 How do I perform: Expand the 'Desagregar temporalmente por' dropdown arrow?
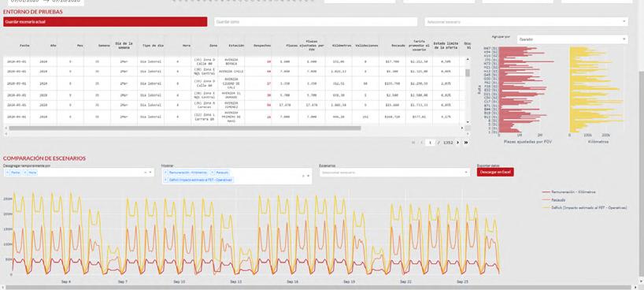(x=150, y=173)
